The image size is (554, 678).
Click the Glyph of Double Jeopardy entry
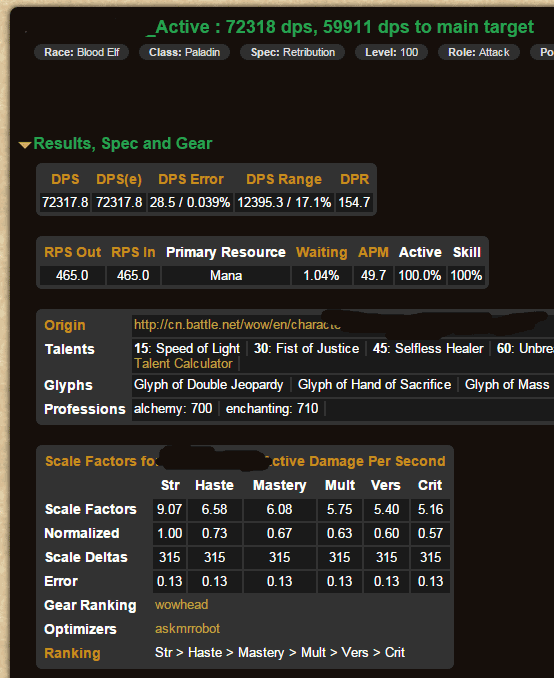point(208,384)
